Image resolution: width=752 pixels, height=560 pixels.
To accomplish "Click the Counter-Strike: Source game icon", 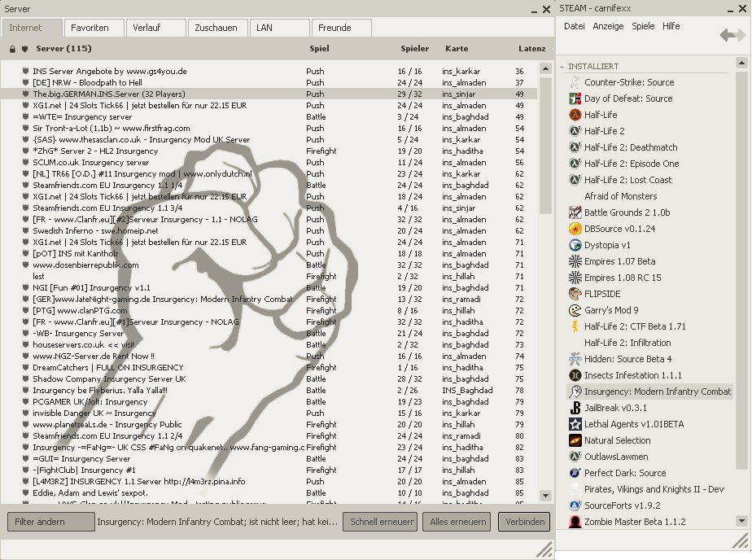I will 575,82.
